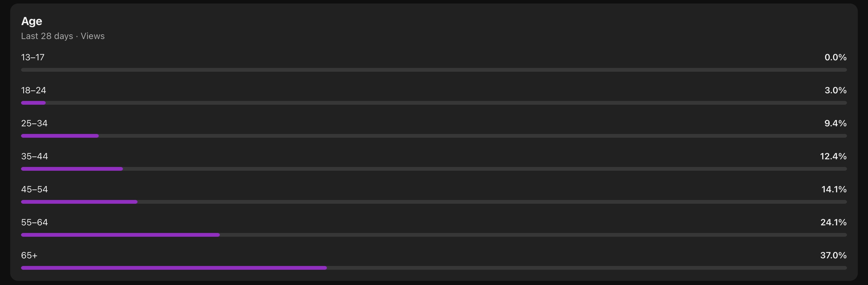Click the 0.0% value
This screenshot has width=868, height=285.
tap(836, 57)
